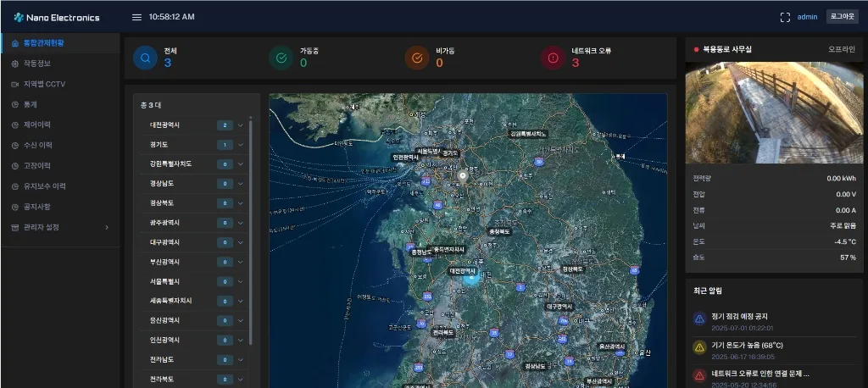Click the 로그아웃 button
The height and width of the screenshot is (388, 868).
point(842,17)
